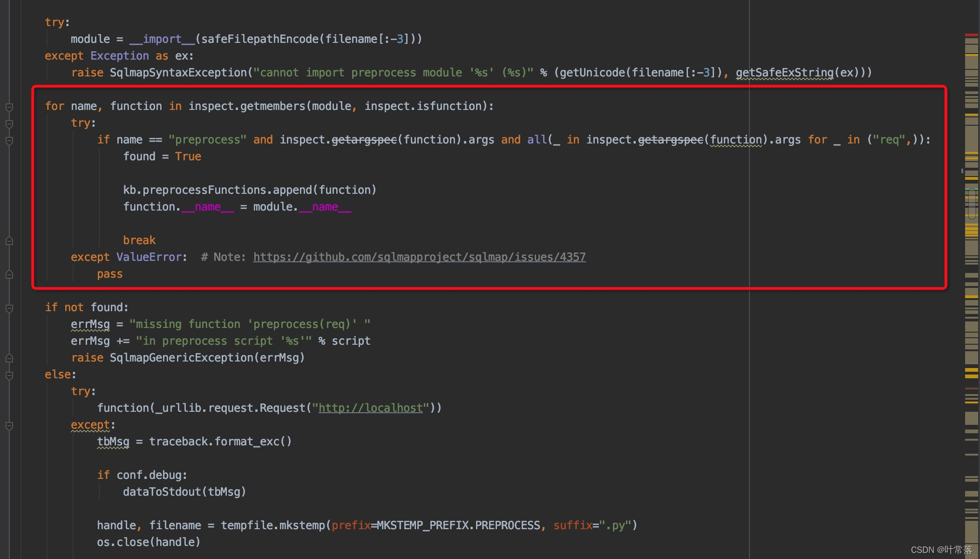Click the "req" string in the tuple

889,140
